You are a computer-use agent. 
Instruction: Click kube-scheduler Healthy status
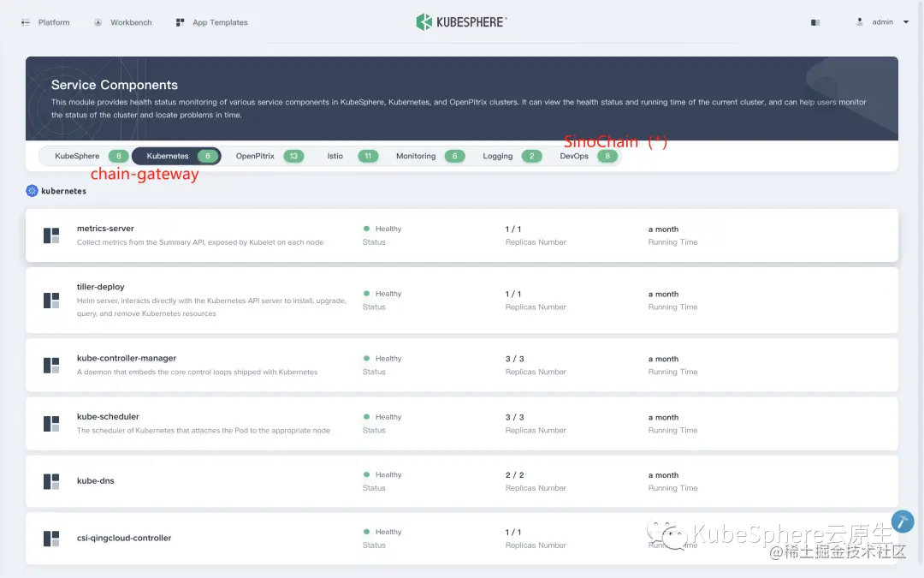[382, 417]
